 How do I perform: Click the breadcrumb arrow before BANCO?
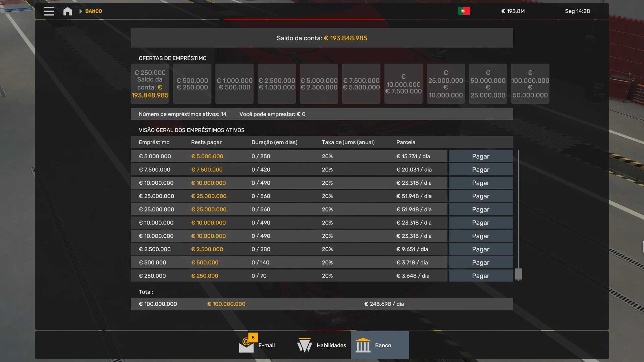tap(80, 11)
